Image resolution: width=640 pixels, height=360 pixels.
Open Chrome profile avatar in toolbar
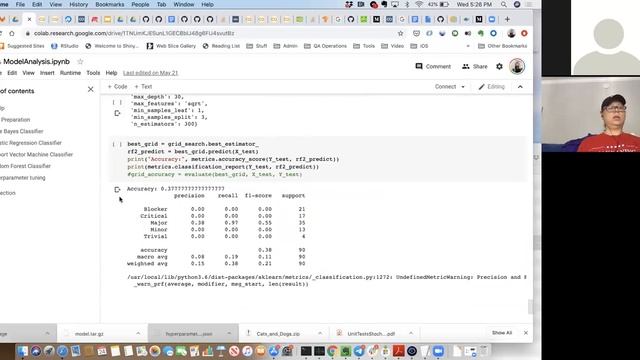(511, 33)
